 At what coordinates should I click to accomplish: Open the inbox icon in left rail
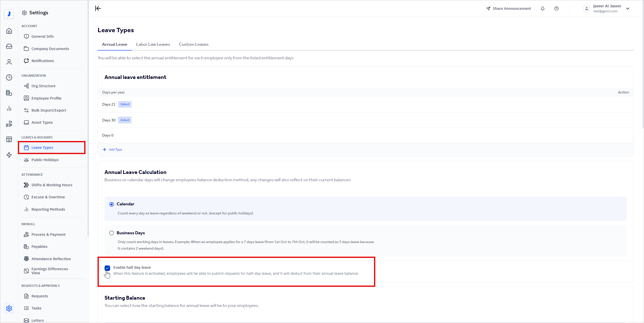click(9, 47)
